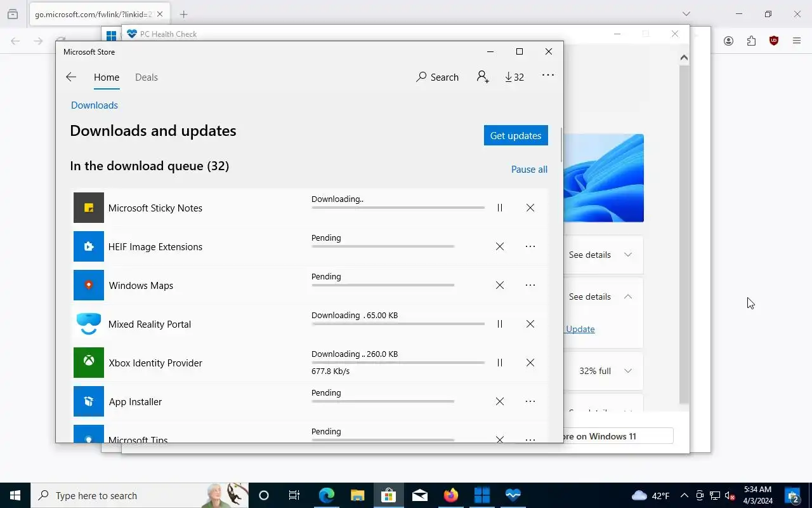Expand the 32% full storage section
Image resolution: width=812 pixels, height=508 pixels.
628,371
